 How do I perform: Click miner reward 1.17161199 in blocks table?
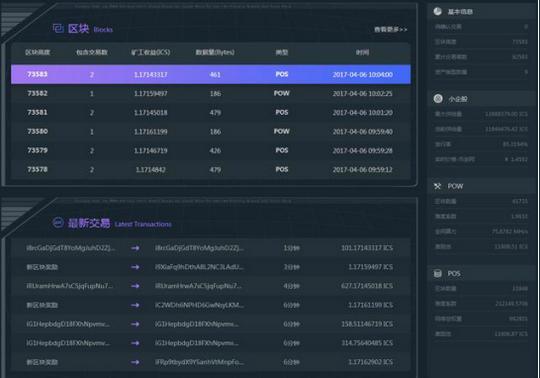(x=150, y=132)
